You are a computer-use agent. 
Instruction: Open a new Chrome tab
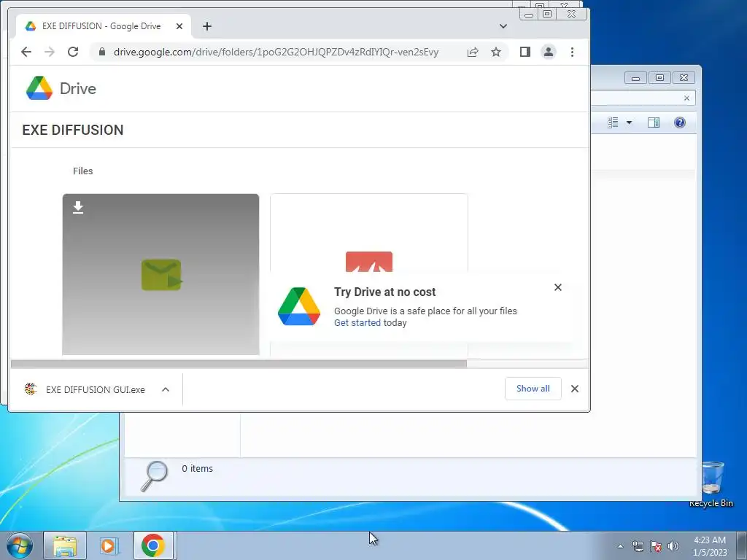[x=206, y=26]
